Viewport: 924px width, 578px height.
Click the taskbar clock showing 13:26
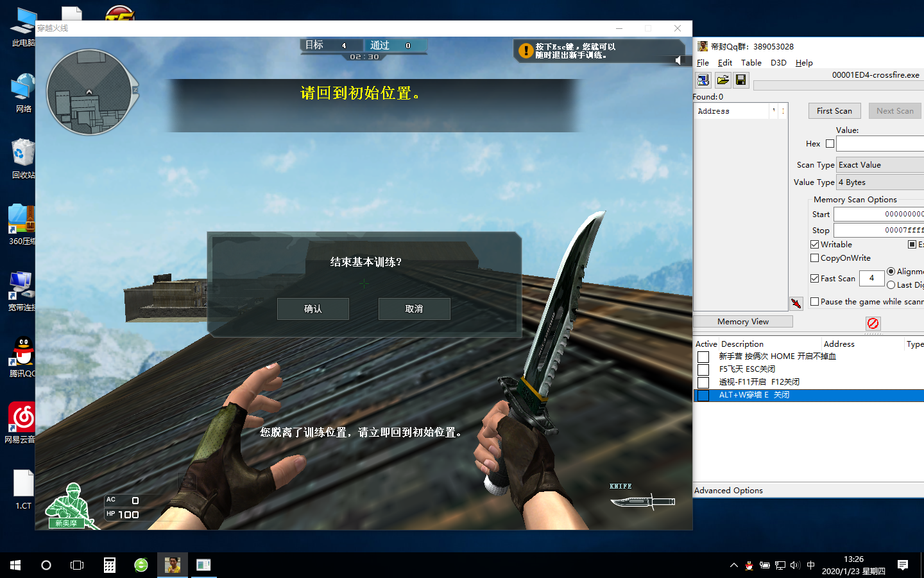point(853,565)
